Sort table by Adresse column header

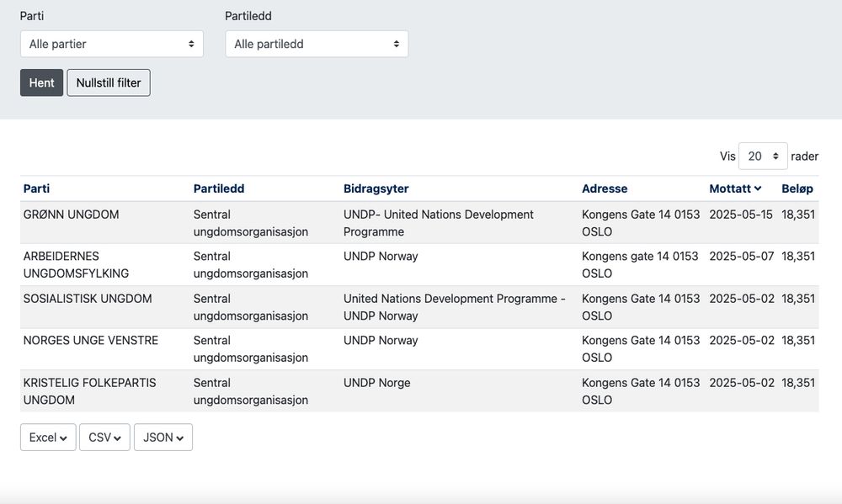[605, 188]
